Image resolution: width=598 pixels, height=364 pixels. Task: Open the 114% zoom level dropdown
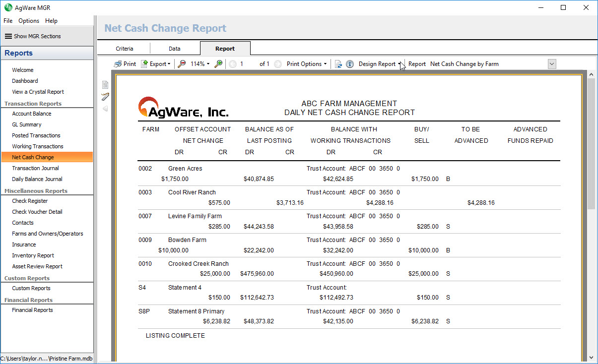[200, 64]
